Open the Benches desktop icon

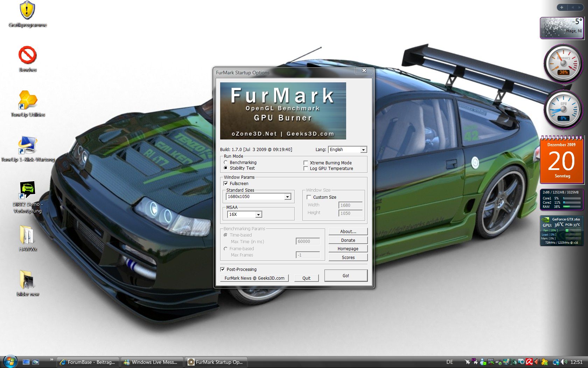click(x=27, y=59)
